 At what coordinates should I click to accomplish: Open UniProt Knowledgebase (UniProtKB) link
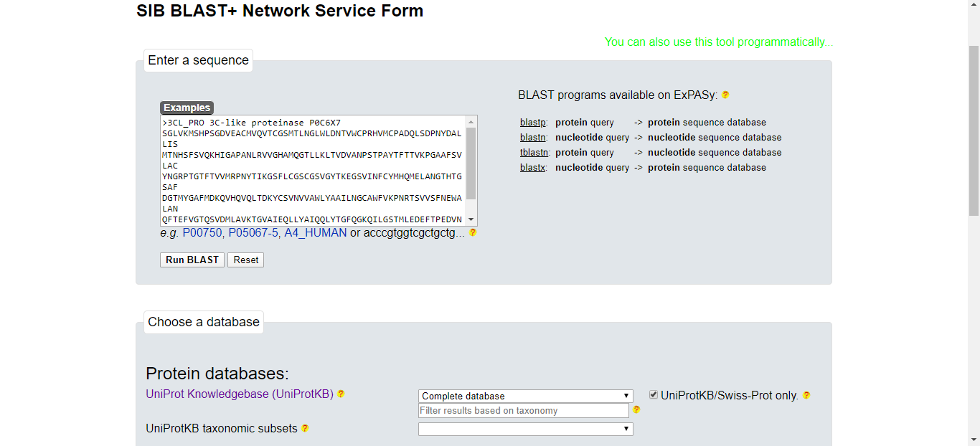click(240, 394)
